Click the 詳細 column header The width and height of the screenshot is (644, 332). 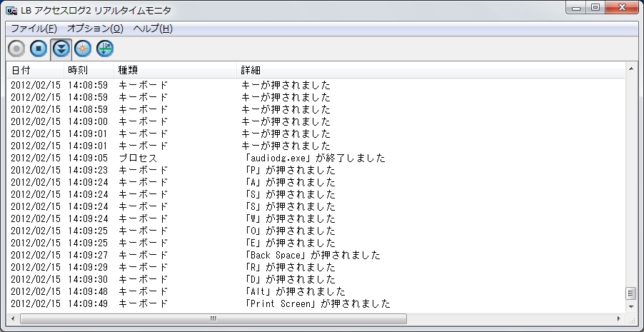pyautogui.click(x=431, y=70)
